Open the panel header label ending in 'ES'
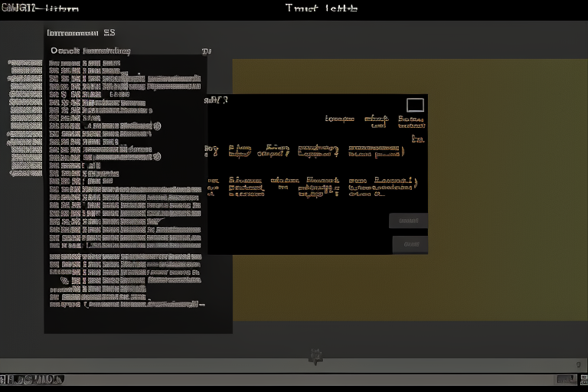This screenshot has height=392, width=588. (x=81, y=33)
